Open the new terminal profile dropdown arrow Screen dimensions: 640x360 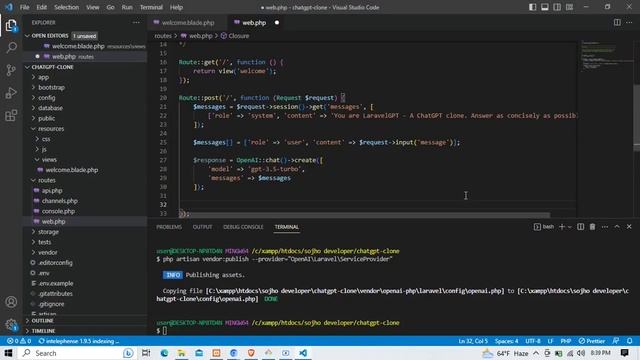[x=569, y=227]
